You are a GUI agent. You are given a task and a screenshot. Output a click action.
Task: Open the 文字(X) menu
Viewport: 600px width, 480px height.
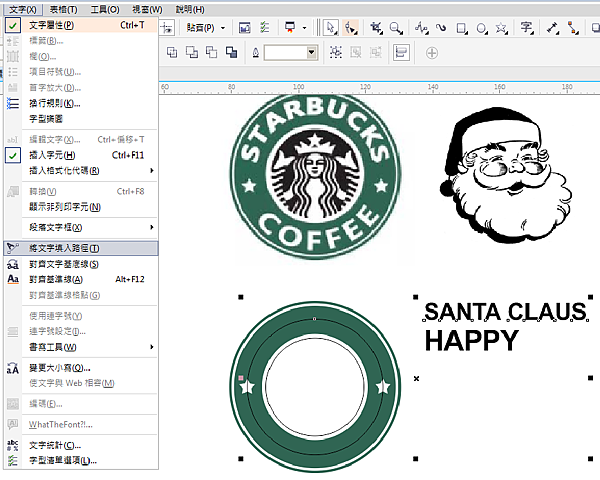coord(23,9)
